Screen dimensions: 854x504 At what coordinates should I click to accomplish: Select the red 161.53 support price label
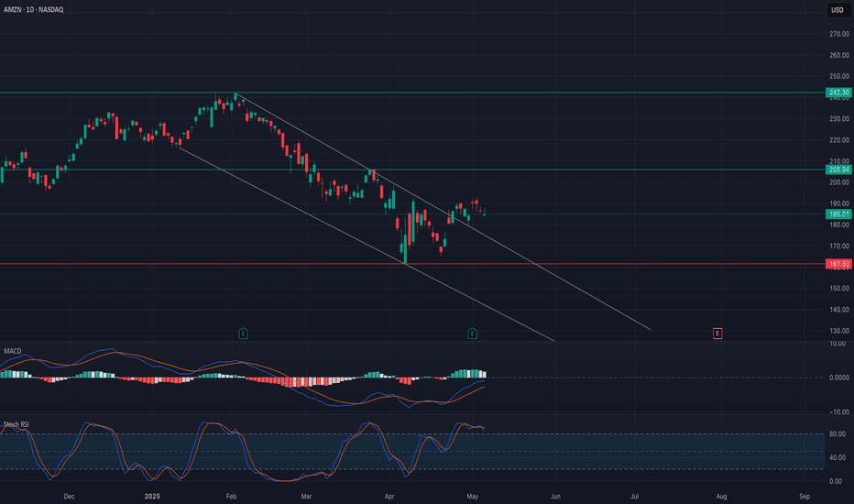tap(838, 264)
